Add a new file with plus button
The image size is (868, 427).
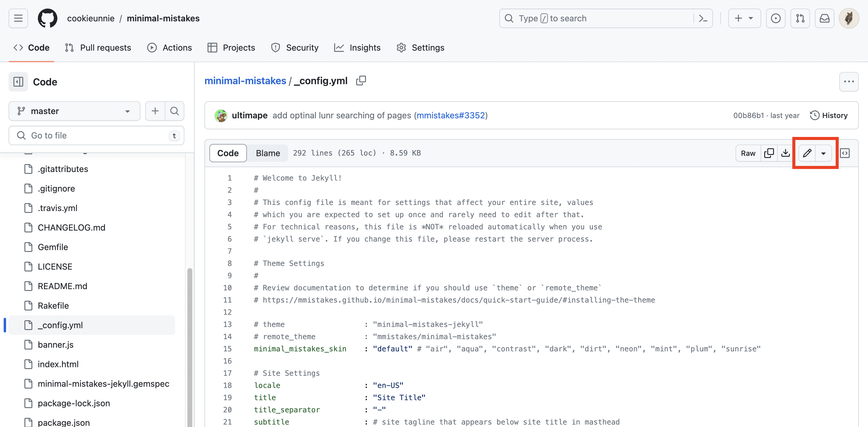[x=155, y=111]
